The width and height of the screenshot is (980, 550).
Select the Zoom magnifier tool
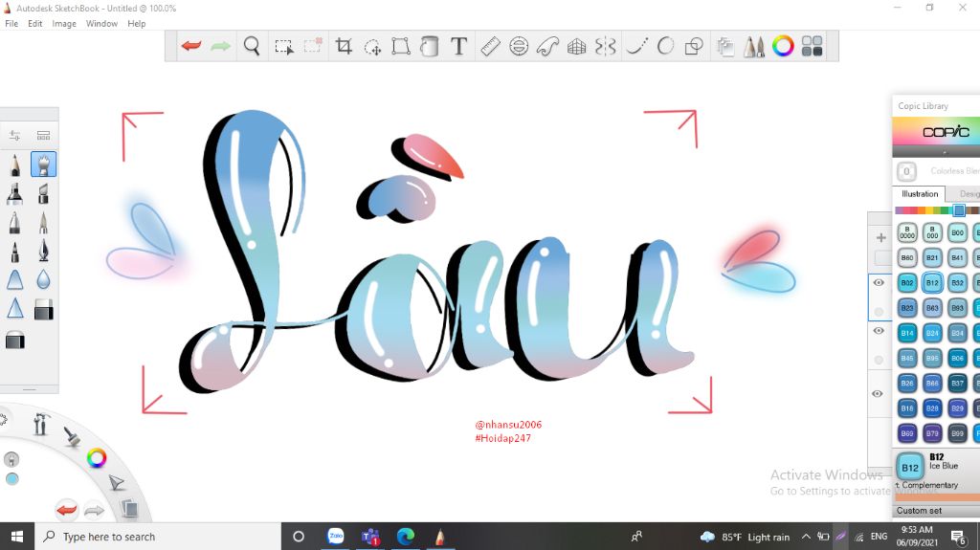252,46
